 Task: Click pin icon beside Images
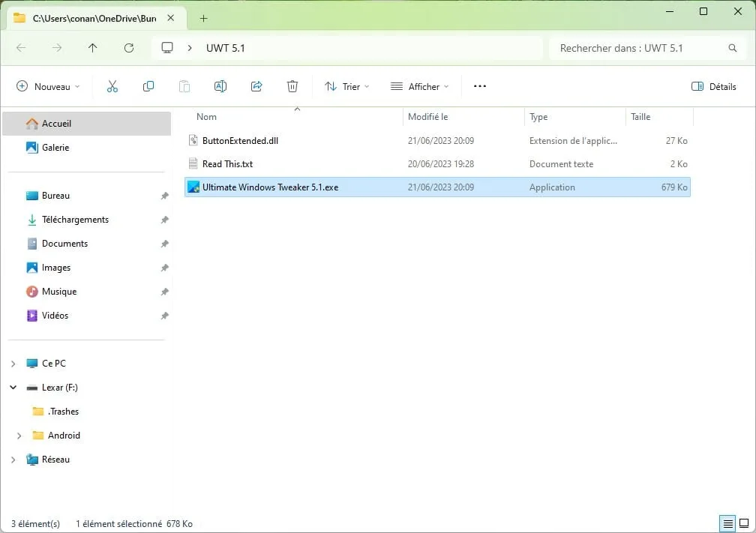[164, 268]
